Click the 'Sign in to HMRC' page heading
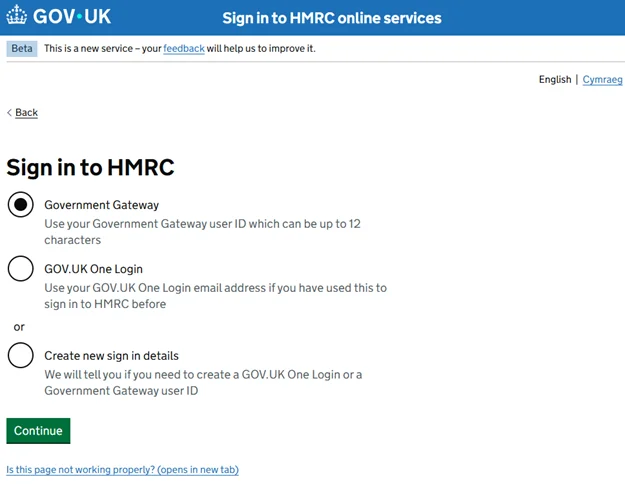This screenshot has height=484, width=625. click(x=90, y=167)
